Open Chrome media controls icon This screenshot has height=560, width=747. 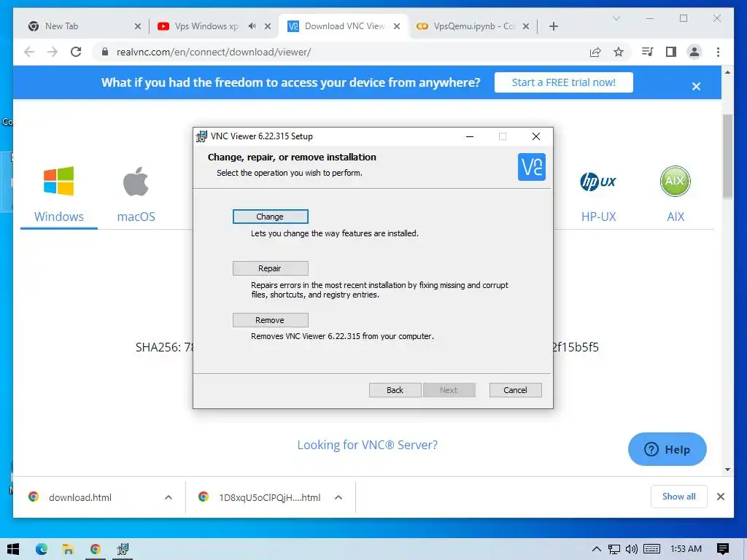(647, 52)
